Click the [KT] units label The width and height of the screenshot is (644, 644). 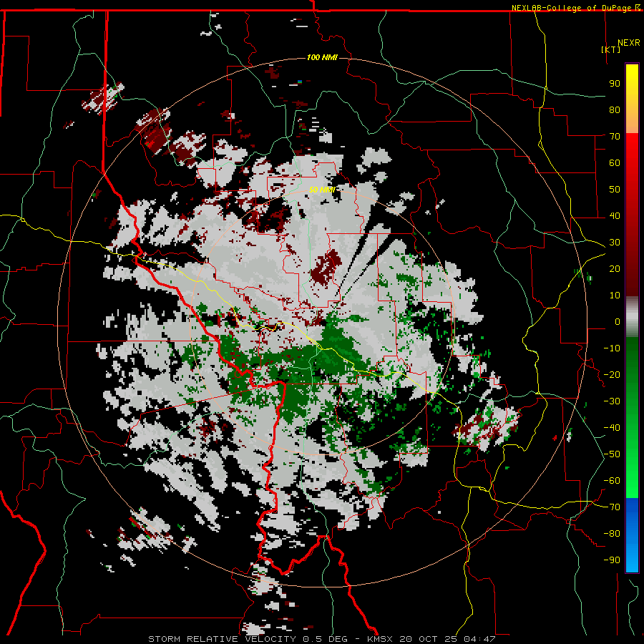point(611,49)
